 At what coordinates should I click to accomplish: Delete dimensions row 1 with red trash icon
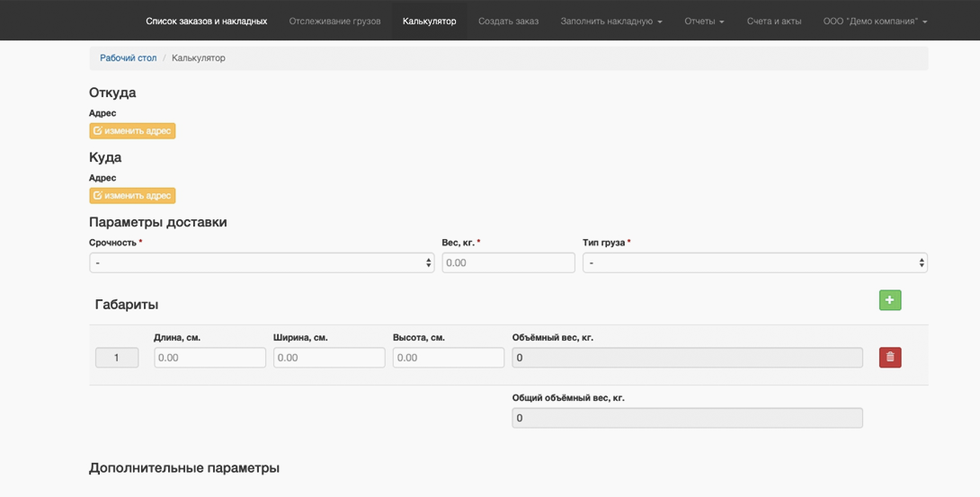click(x=890, y=357)
